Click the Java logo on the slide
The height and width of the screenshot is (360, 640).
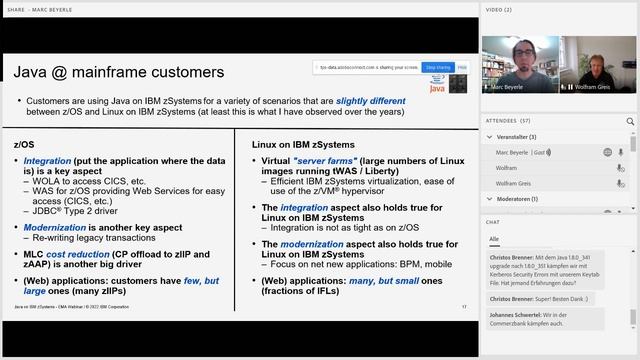(437, 84)
